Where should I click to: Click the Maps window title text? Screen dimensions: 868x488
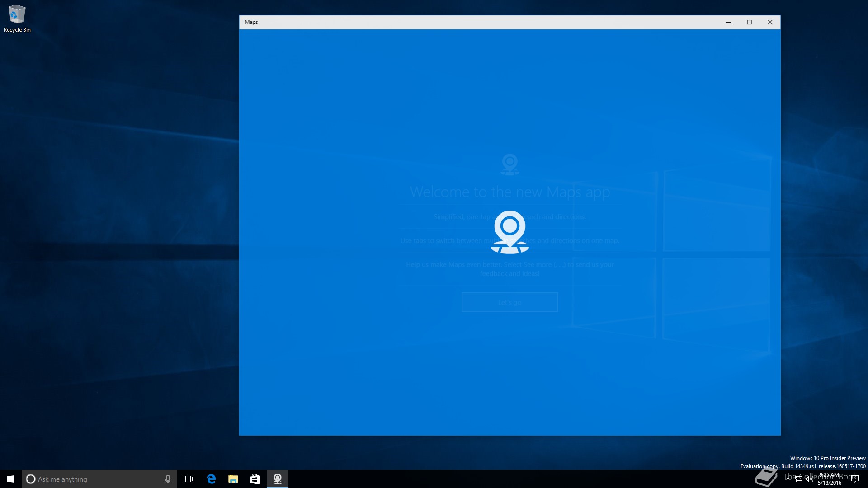[x=251, y=22]
